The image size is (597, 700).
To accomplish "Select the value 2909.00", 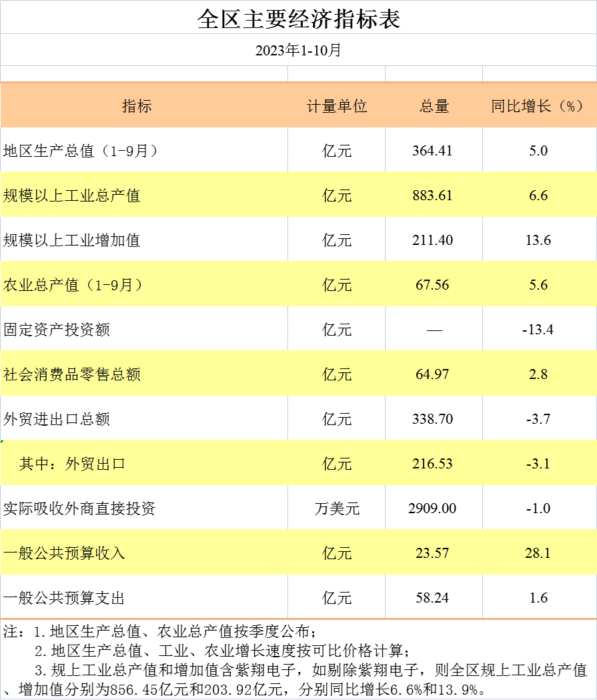I will tap(432, 508).
